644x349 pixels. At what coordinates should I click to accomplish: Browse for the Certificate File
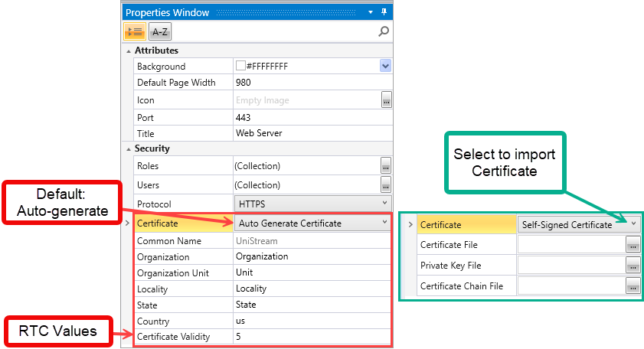(x=633, y=245)
